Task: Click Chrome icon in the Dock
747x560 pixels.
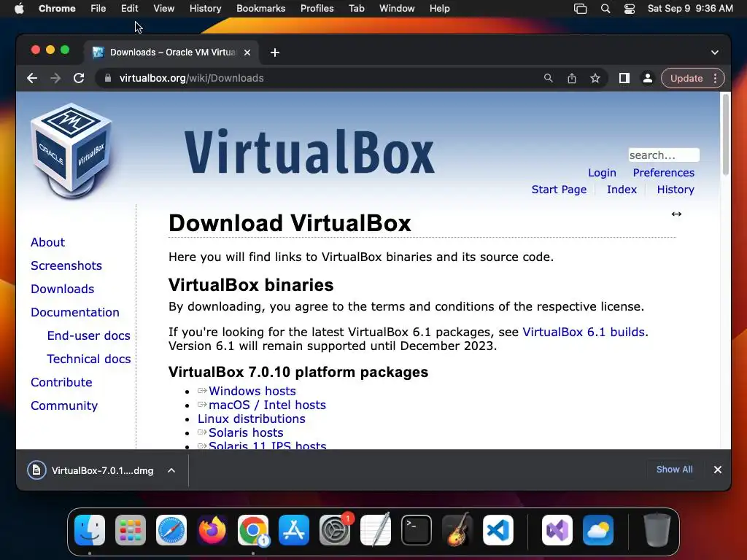Action: [x=253, y=530]
